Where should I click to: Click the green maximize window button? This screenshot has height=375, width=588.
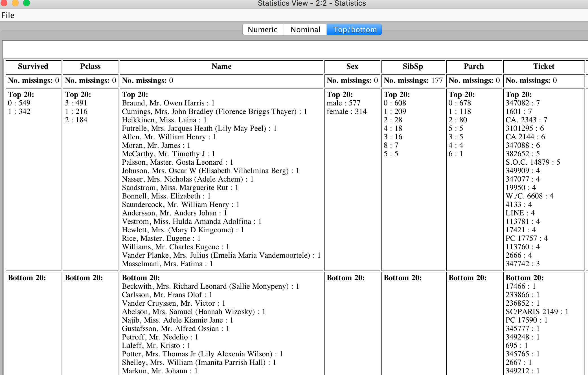pyautogui.click(x=27, y=3)
